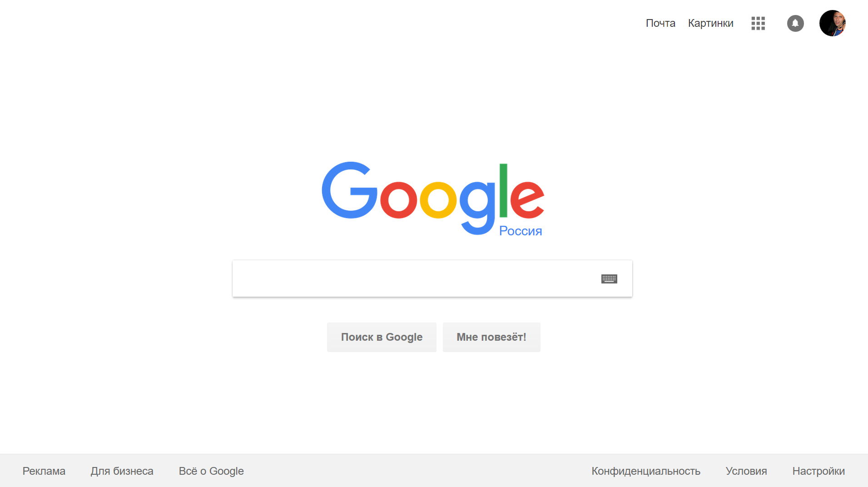Click the Россия caption under the logo
The width and height of the screenshot is (868, 487).
(x=521, y=231)
